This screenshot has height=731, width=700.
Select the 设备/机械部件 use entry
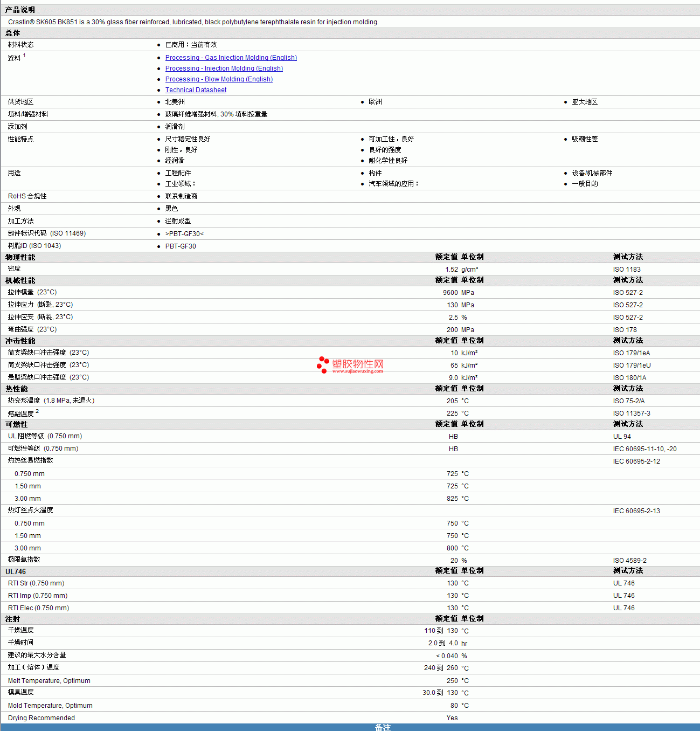point(592,173)
